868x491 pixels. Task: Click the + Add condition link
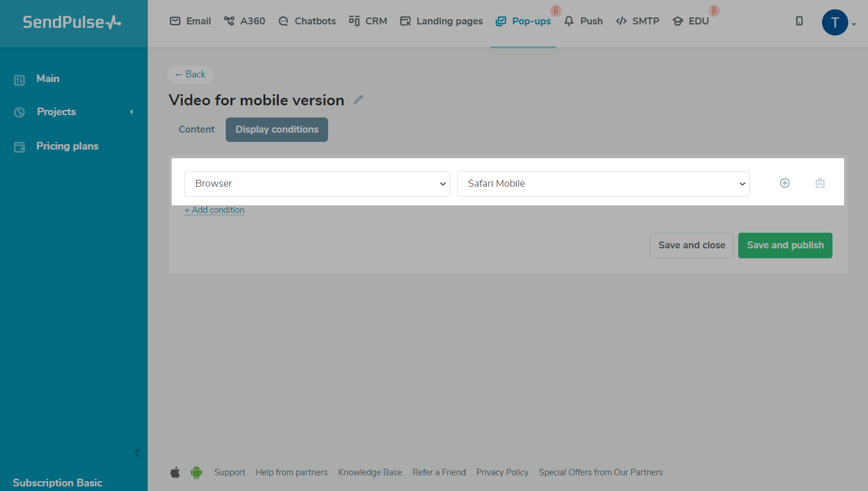pyautogui.click(x=215, y=210)
